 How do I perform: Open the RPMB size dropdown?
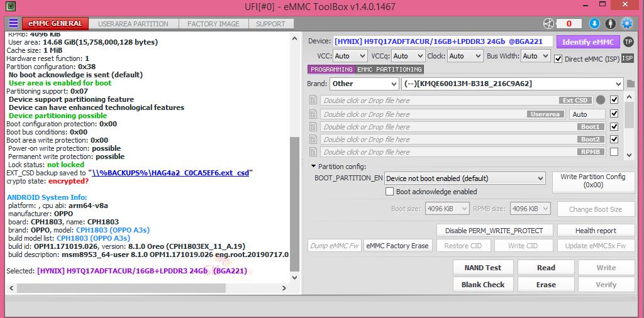pyautogui.click(x=530, y=209)
